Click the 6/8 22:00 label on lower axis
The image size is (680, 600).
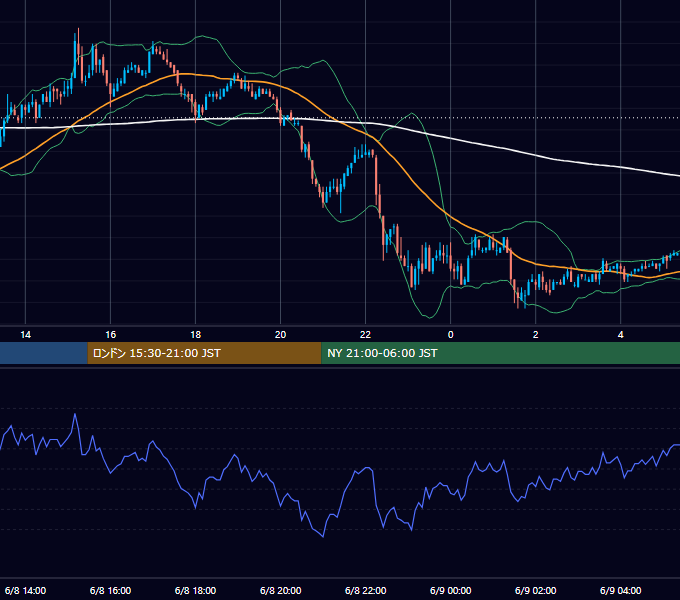[366, 590]
